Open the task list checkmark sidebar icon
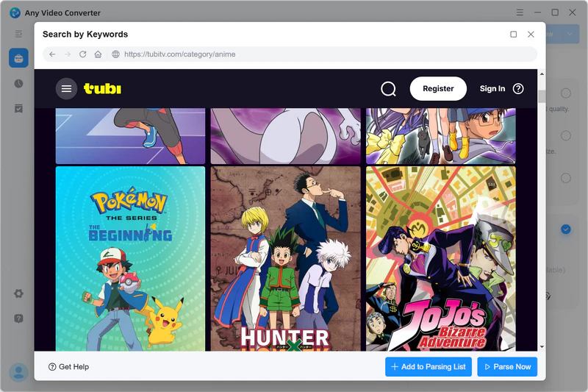 (x=18, y=108)
